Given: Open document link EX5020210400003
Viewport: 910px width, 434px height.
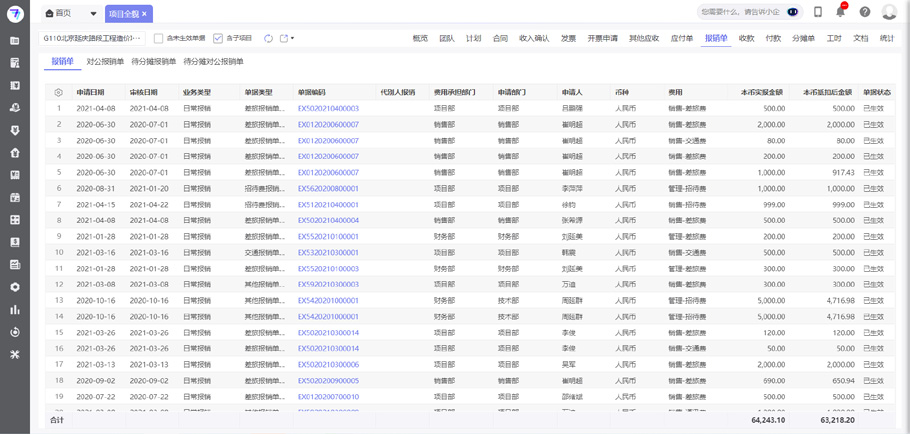Looking at the screenshot, I should pyautogui.click(x=328, y=108).
